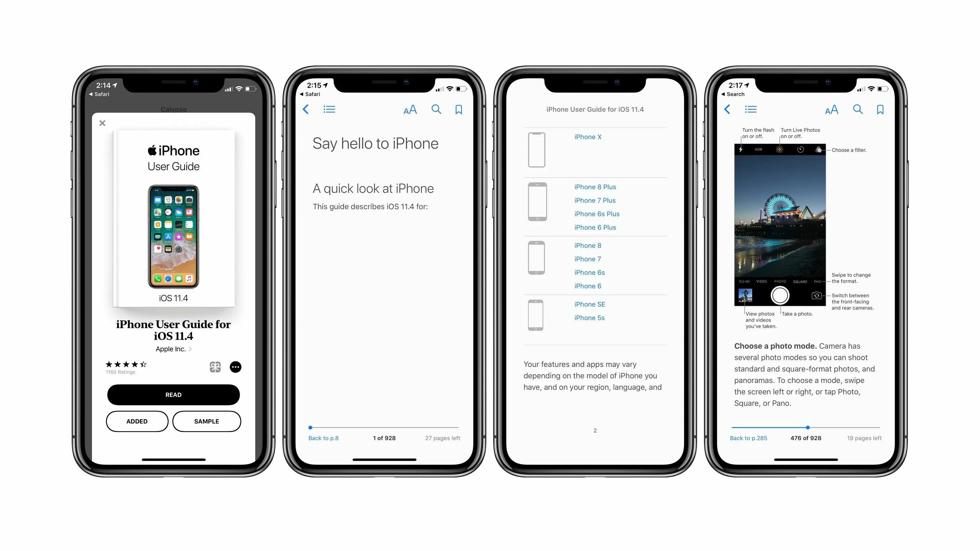The image size is (980, 551).
Task: Click READ button on first phone
Action: [173, 394]
